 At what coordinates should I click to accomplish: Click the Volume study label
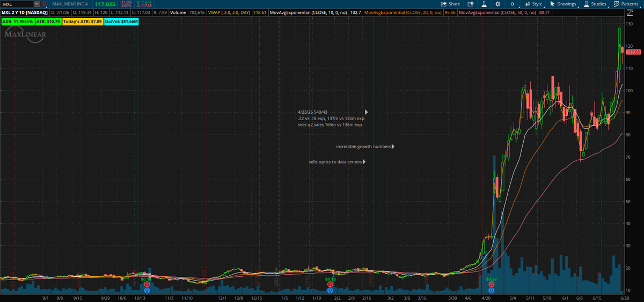tap(179, 11)
